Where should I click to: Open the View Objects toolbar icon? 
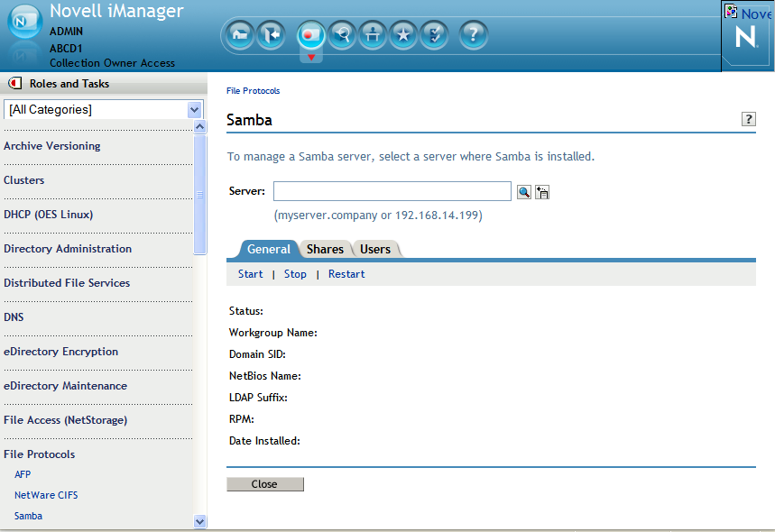tap(342, 35)
